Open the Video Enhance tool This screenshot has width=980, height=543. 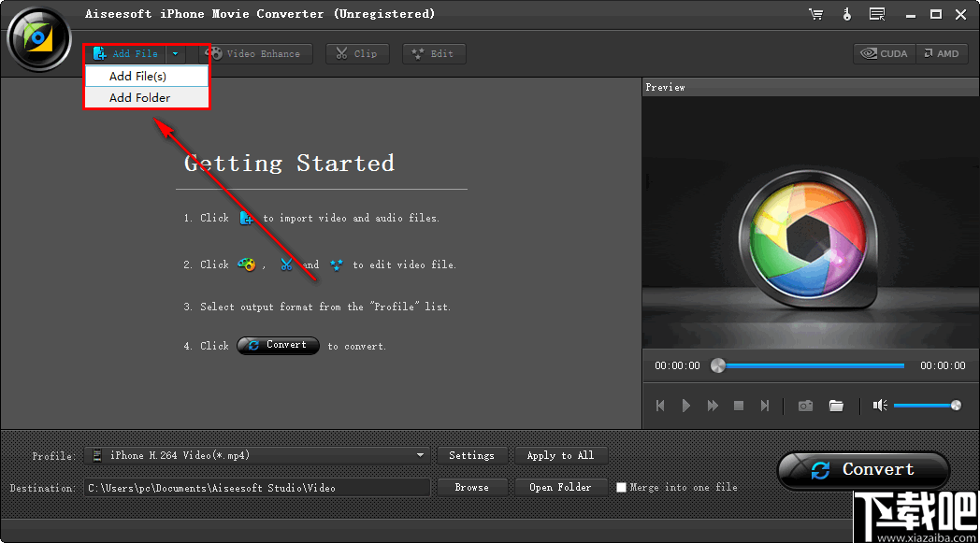pos(255,53)
